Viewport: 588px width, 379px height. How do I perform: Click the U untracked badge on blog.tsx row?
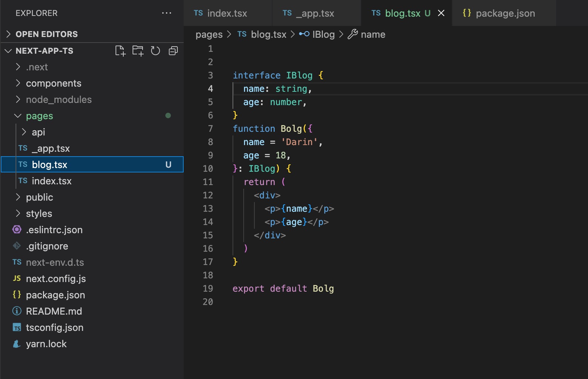click(x=168, y=165)
